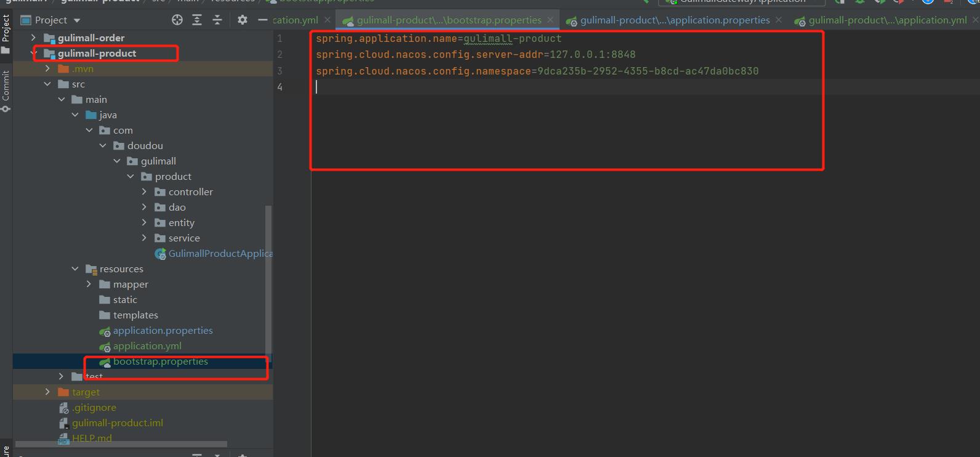The image size is (980, 457).
Task: Select the product package
Action: (x=173, y=177)
